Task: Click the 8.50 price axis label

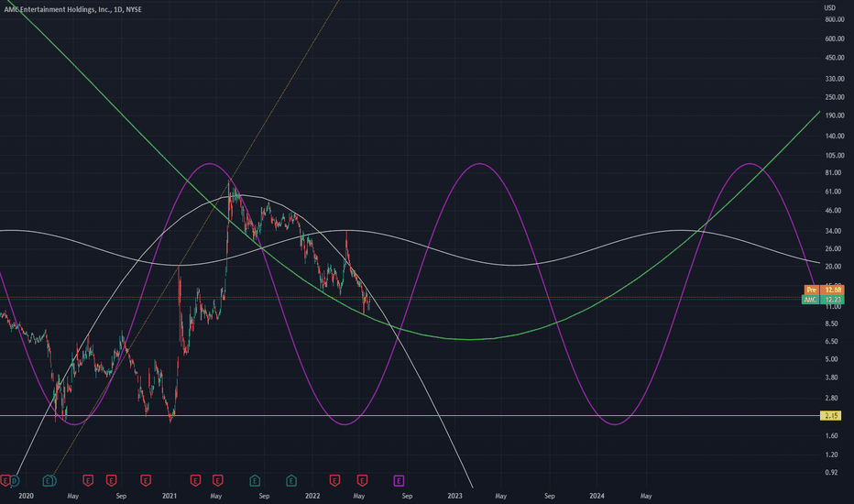Action: (832, 323)
